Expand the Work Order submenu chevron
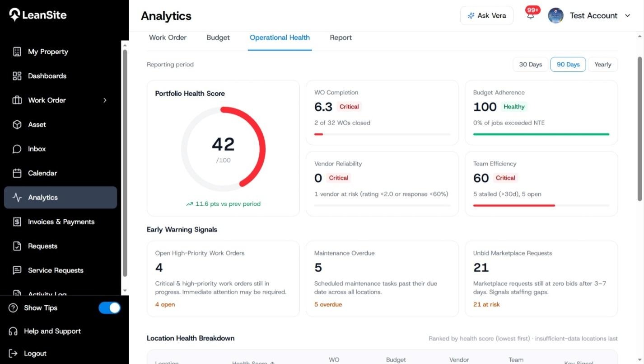644x364 pixels. [x=105, y=100]
